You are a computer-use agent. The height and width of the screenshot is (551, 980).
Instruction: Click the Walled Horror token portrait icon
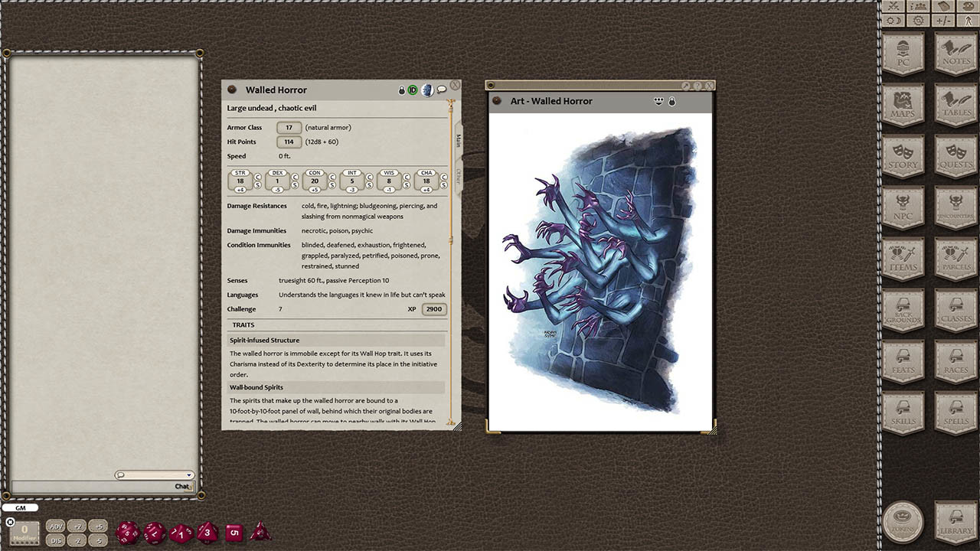click(427, 90)
